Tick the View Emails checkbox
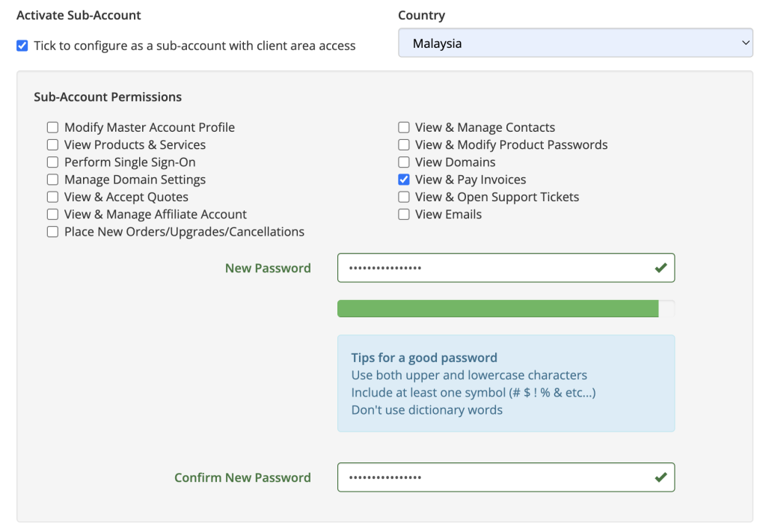 pyautogui.click(x=403, y=215)
